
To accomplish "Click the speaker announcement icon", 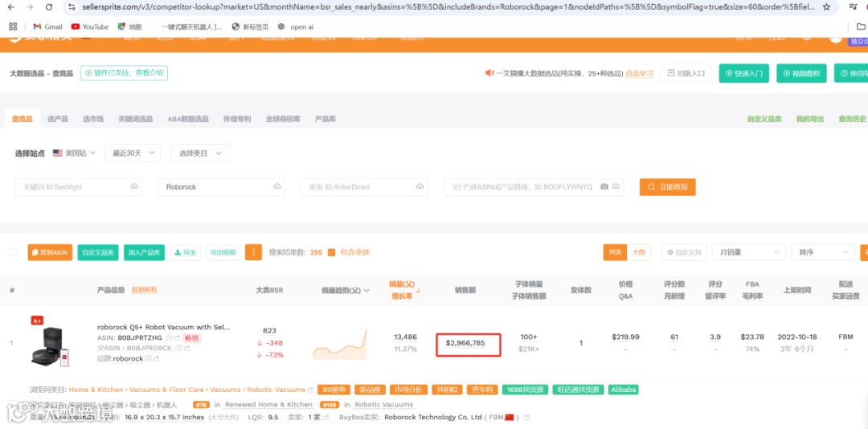I will 489,72.
